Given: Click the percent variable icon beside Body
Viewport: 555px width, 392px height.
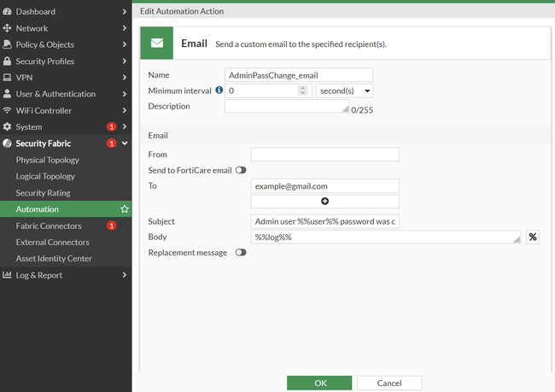Looking at the screenshot, I should [533, 237].
